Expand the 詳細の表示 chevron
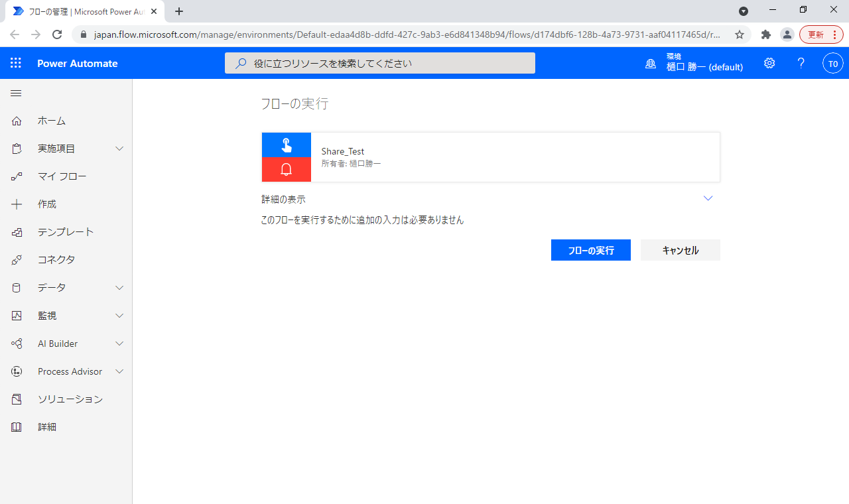The image size is (849, 504). pyautogui.click(x=708, y=198)
